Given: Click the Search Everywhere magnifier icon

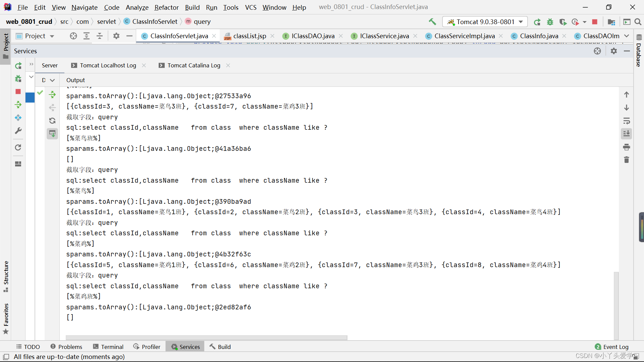Looking at the screenshot, I should tap(638, 22).
